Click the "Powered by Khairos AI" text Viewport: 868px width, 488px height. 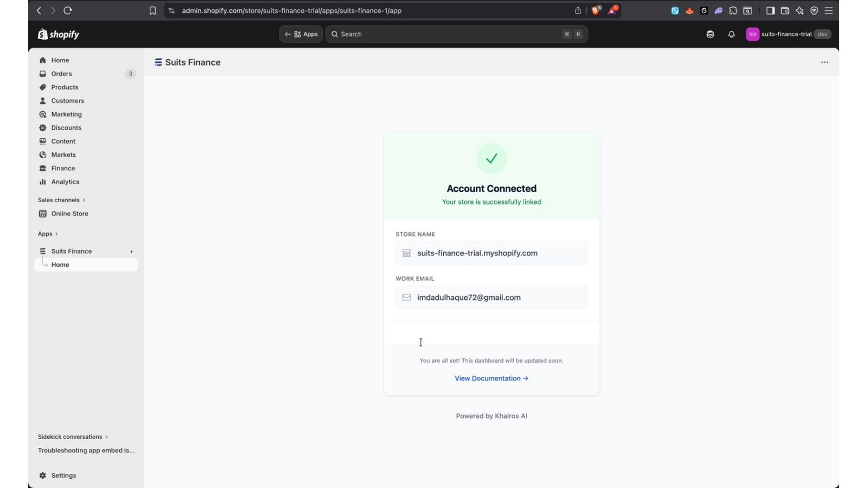tap(492, 416)
